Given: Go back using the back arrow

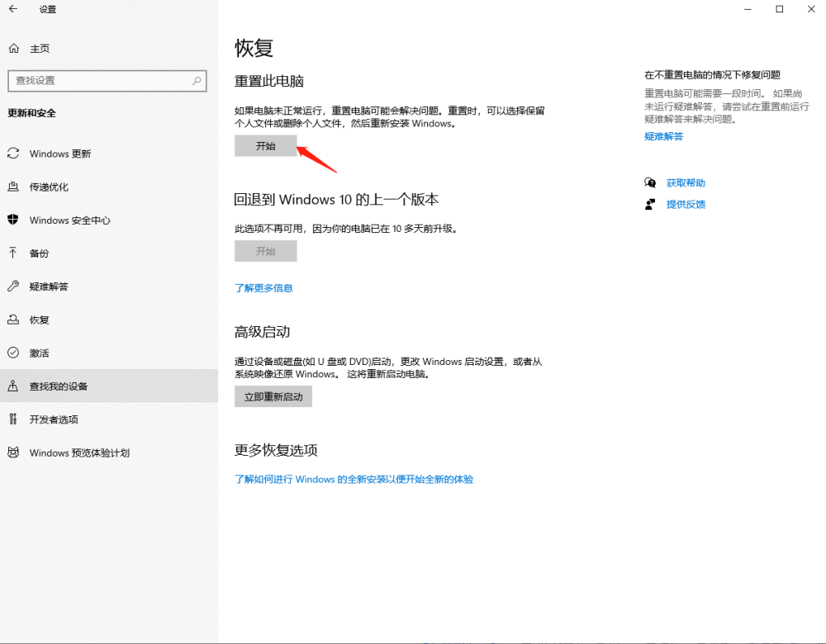Looking at the screenshot, I should click(x=13, y=9).
